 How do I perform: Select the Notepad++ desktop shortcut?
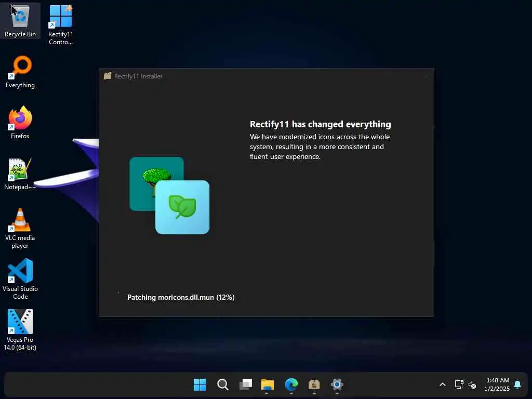[x=20, y=174]
